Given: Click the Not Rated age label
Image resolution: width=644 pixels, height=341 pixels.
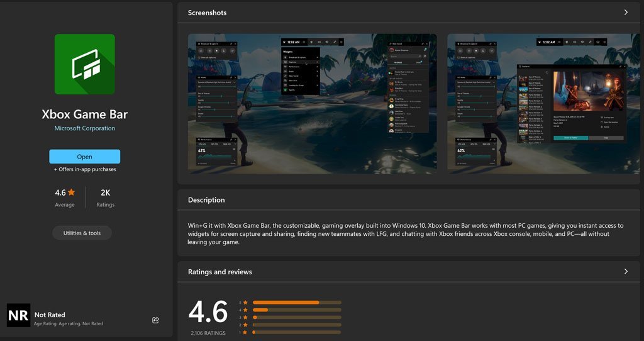Looking at the screenshot, I should [50, 315].
